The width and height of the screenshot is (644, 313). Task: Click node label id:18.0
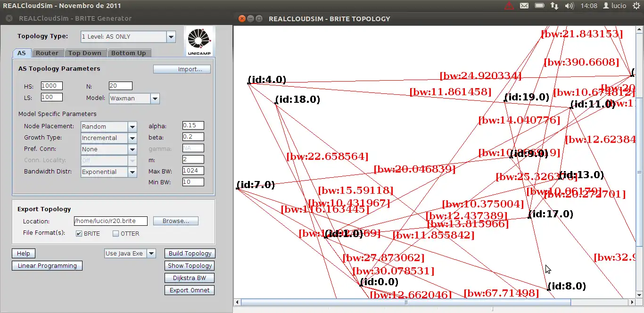point(297,100)
